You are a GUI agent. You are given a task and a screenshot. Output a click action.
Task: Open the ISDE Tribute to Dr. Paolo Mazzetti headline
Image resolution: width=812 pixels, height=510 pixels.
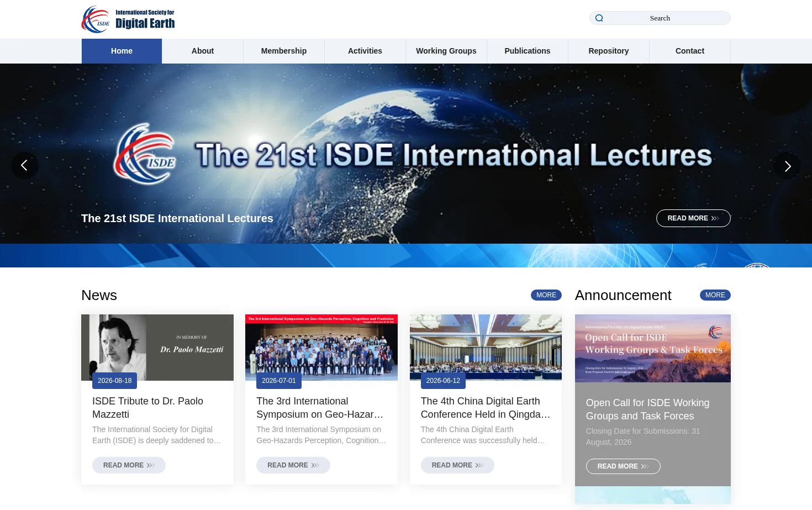(x=147, y=408)
